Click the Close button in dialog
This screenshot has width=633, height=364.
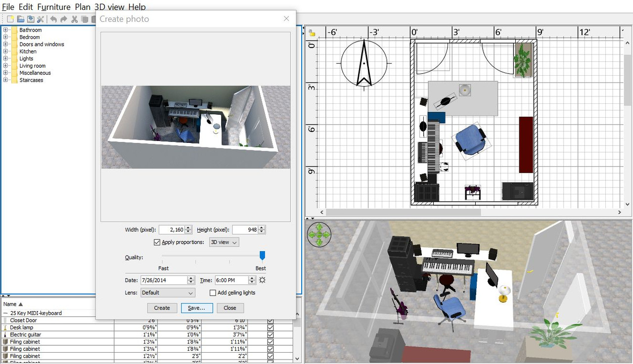tap(230, 308)
